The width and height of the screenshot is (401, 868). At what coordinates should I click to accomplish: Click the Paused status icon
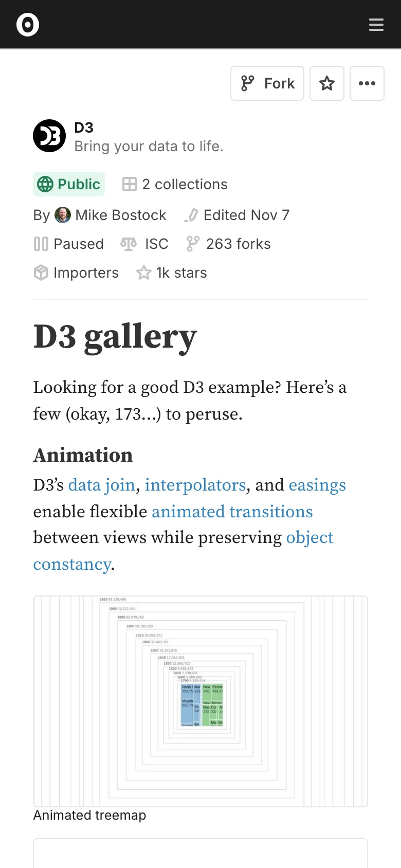point(41,244)
